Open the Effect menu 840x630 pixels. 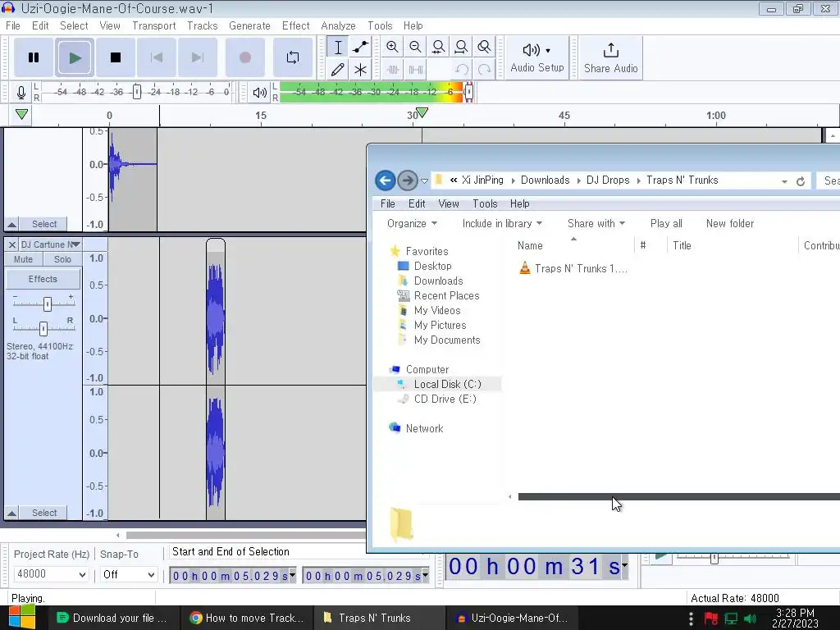295,25
